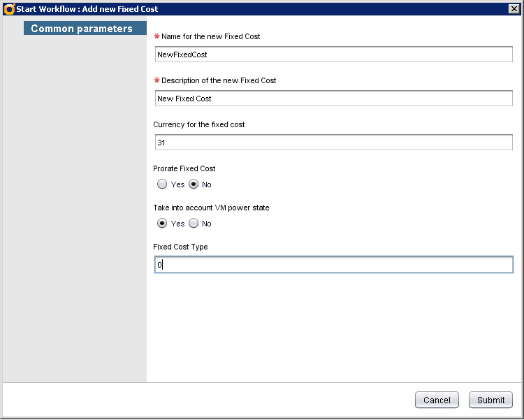Click the 'Fixed Cost Type' label text
The image size is (524, 420).
click(180, 247)
